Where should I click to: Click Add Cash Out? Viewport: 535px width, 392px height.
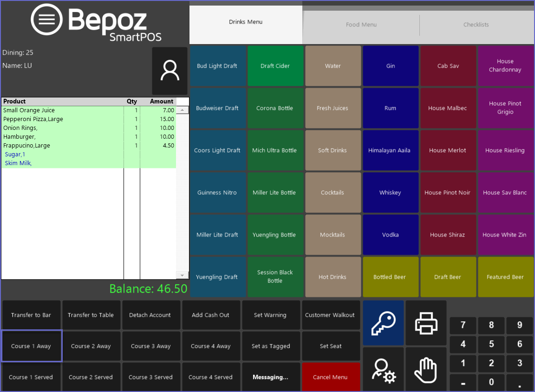coord(210,315)
